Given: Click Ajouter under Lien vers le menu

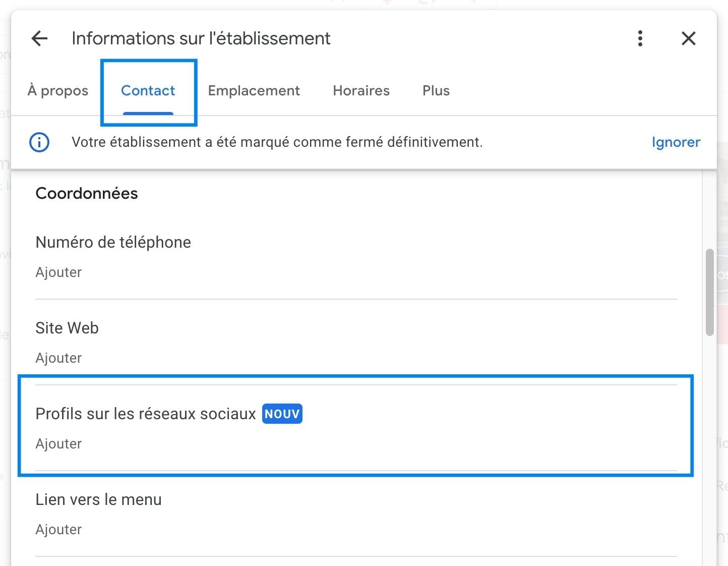Looking at the screenshot, I should pos(58,530).
